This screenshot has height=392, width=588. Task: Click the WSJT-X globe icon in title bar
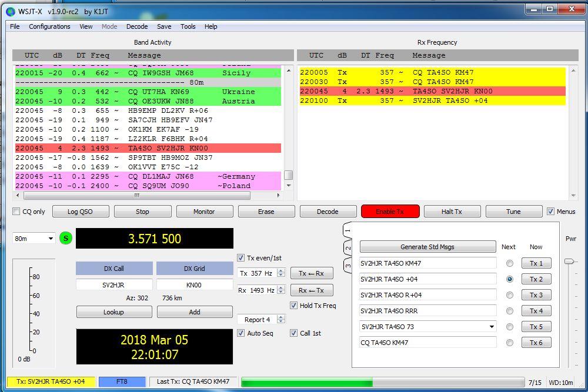tap(11, 12)
